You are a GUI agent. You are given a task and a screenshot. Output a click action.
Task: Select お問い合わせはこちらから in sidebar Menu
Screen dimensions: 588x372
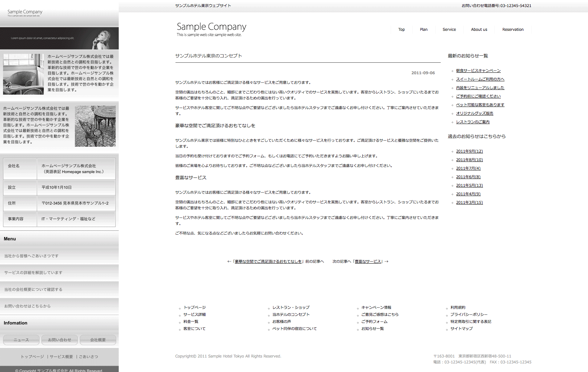27,306
